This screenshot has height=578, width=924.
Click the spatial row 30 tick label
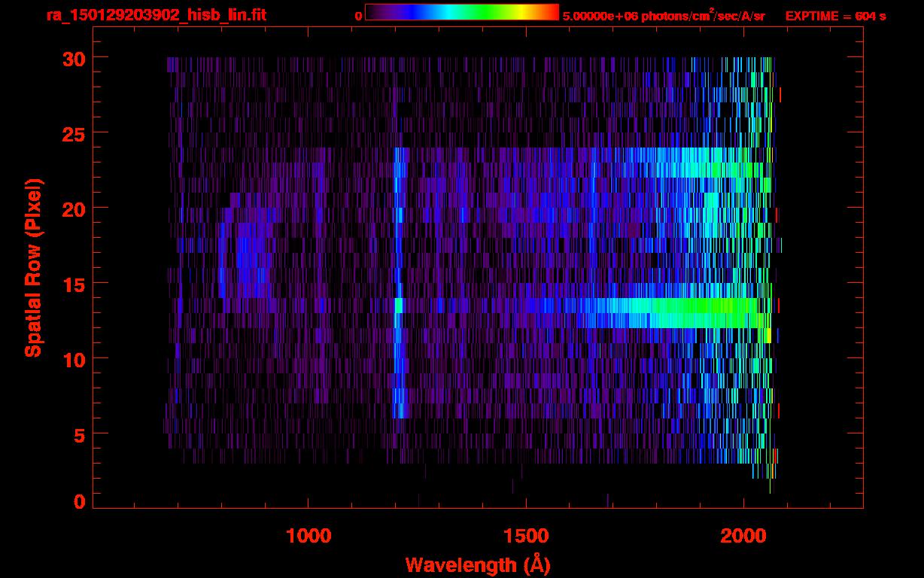74,58
